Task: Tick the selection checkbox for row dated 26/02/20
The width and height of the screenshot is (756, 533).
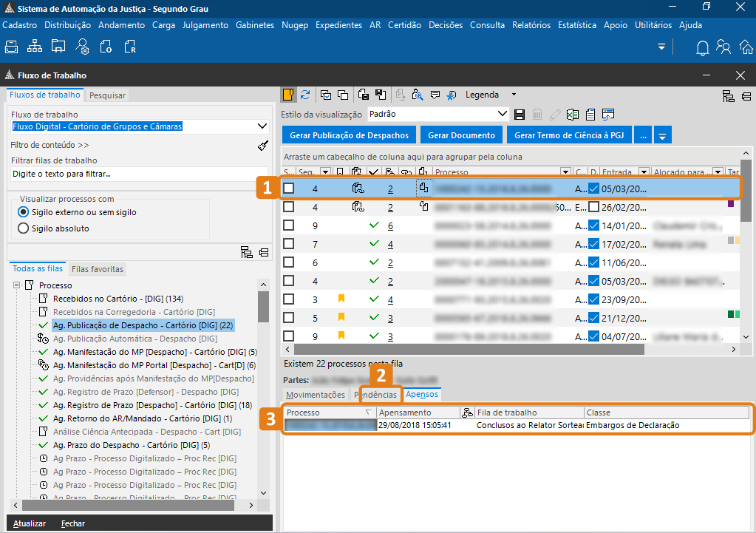Action: 289,207
